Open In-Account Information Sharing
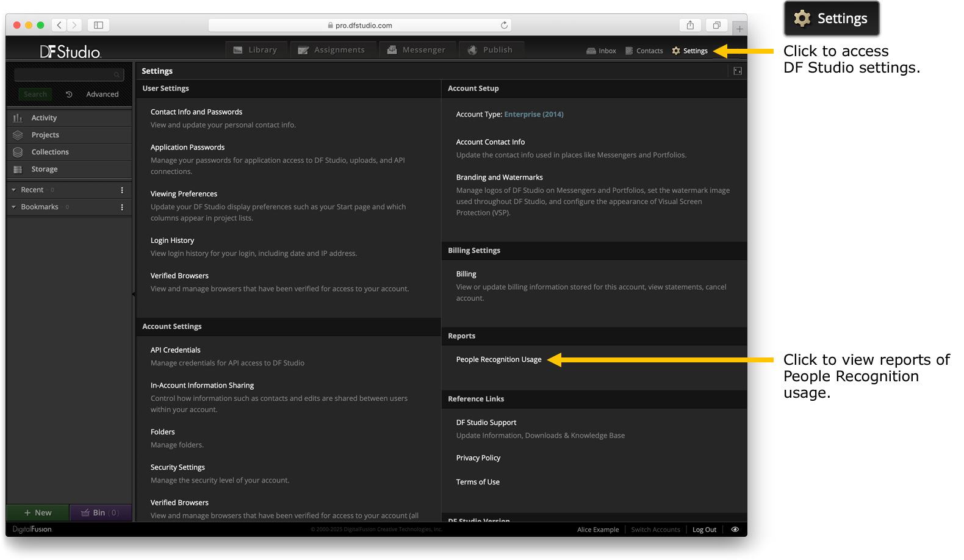Screen dimensions: 964x560 coord(202,386)
